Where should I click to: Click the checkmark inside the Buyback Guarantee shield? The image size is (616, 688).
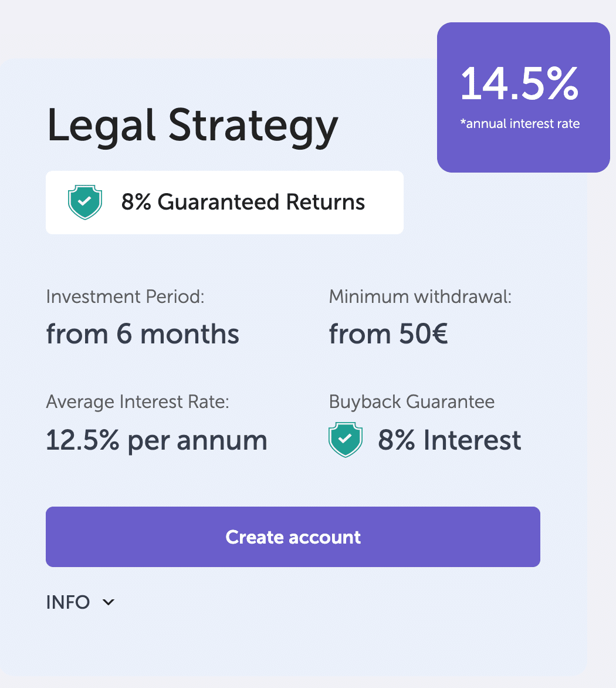click(x=346, y=438)
